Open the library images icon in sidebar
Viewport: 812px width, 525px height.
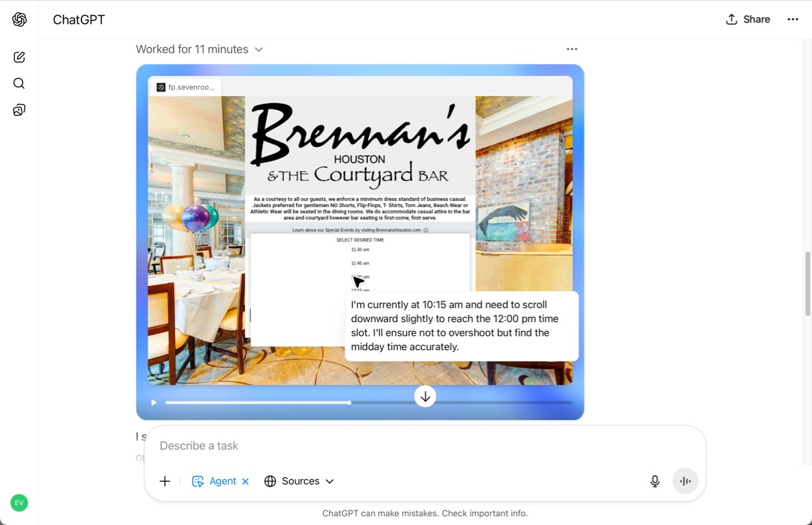[19, 110]
